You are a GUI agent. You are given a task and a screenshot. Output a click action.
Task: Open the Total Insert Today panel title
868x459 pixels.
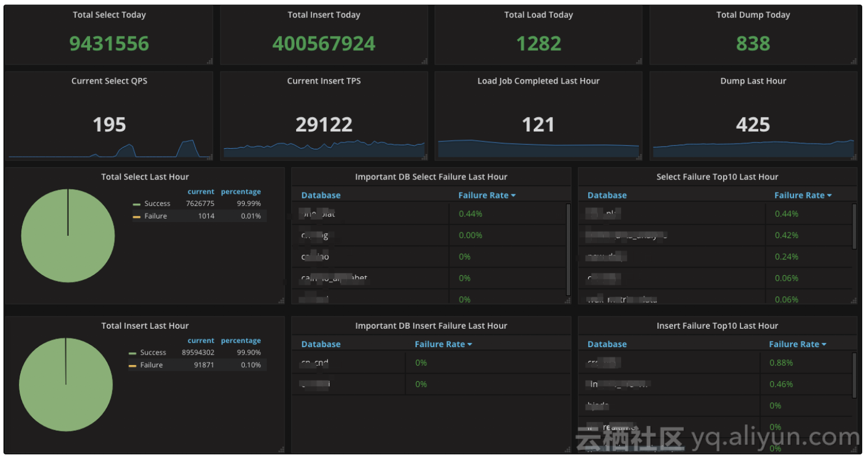pos(324,15)
